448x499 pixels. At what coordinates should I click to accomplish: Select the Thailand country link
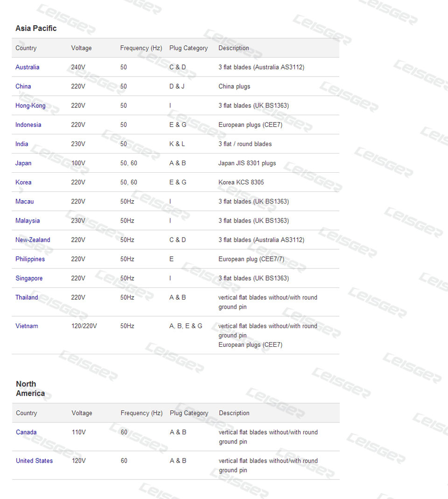click(x=27, y=297)
